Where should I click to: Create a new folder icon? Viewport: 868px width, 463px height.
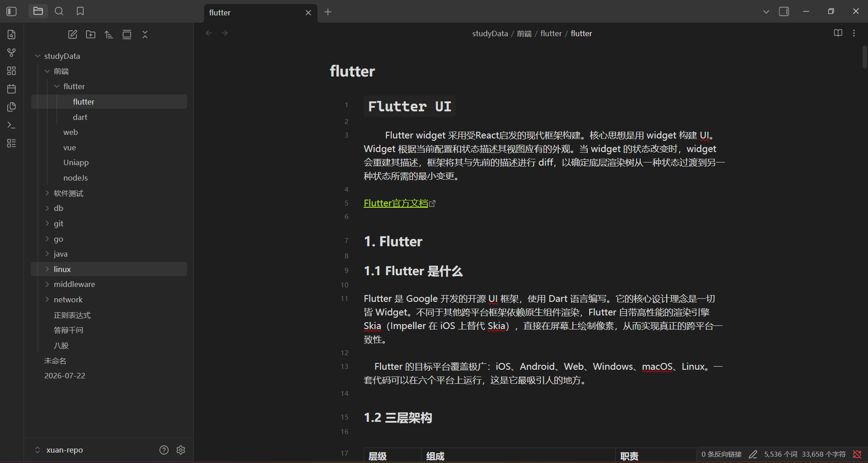[91, 34]
